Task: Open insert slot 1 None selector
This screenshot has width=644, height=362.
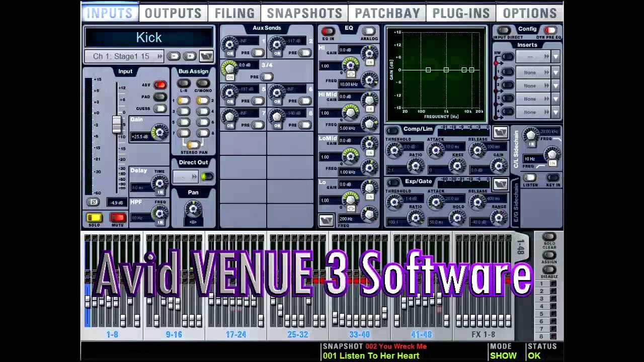Action: coord(532,72)
